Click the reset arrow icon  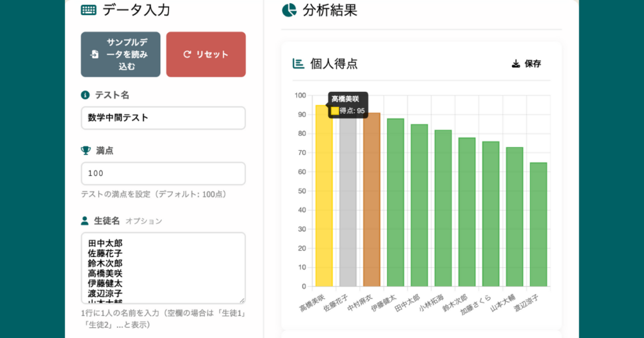point(187,55)
